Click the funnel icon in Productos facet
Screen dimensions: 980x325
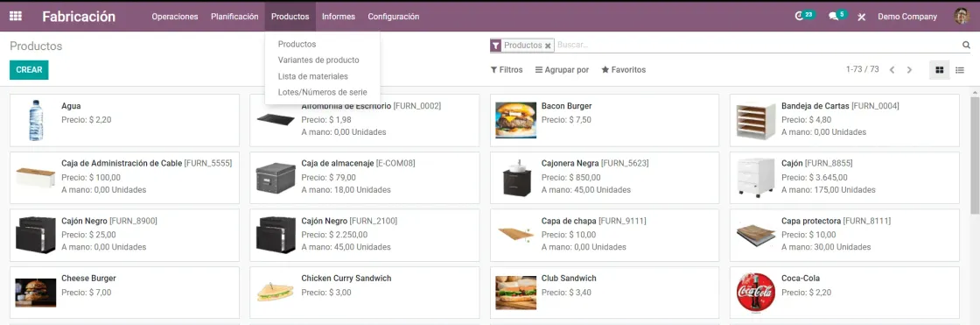pyautogui.click(x=495, y=45)
